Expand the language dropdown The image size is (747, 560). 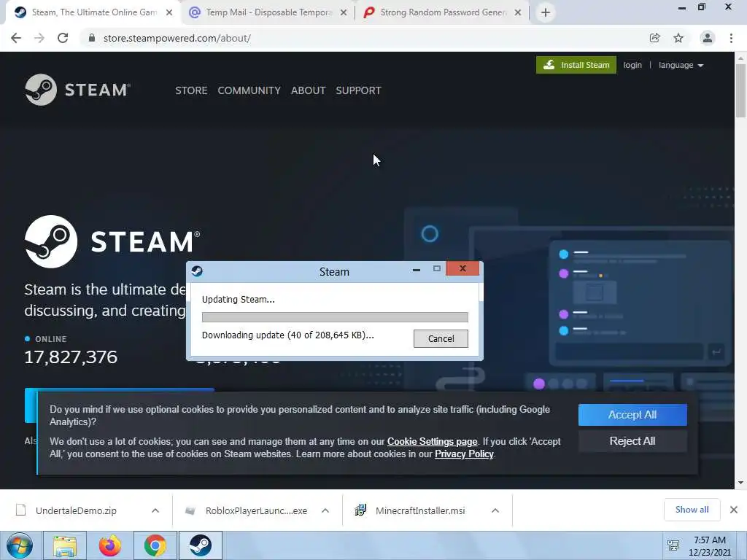681,65
